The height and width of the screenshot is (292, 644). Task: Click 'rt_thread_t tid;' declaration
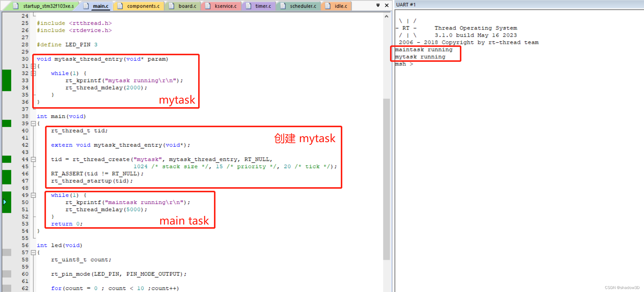(x=79, y=131)
